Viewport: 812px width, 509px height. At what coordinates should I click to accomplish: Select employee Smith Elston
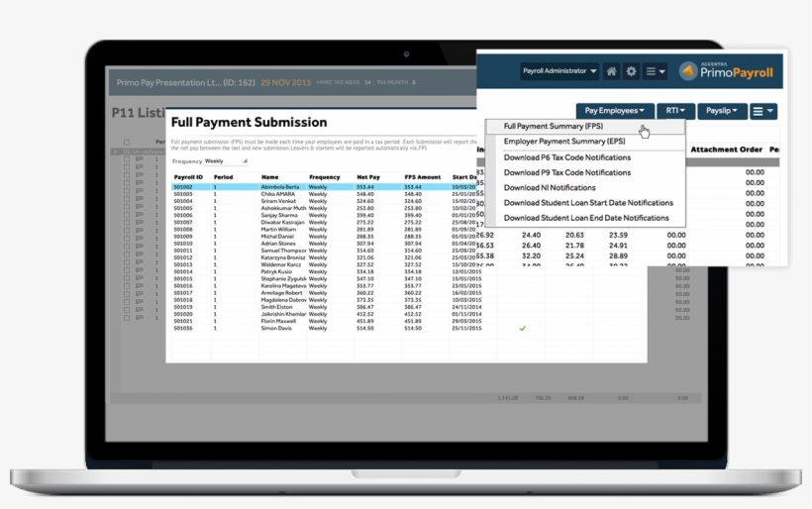click(x=276, y=307)
